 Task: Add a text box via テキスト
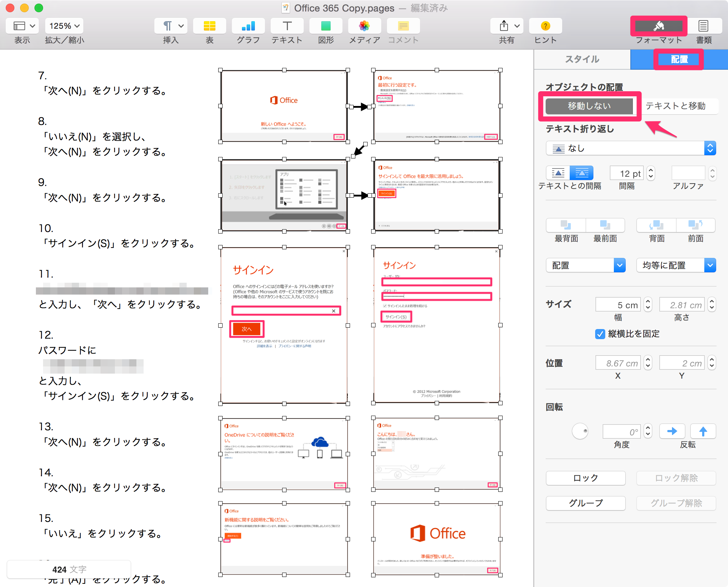pos(287,26)
